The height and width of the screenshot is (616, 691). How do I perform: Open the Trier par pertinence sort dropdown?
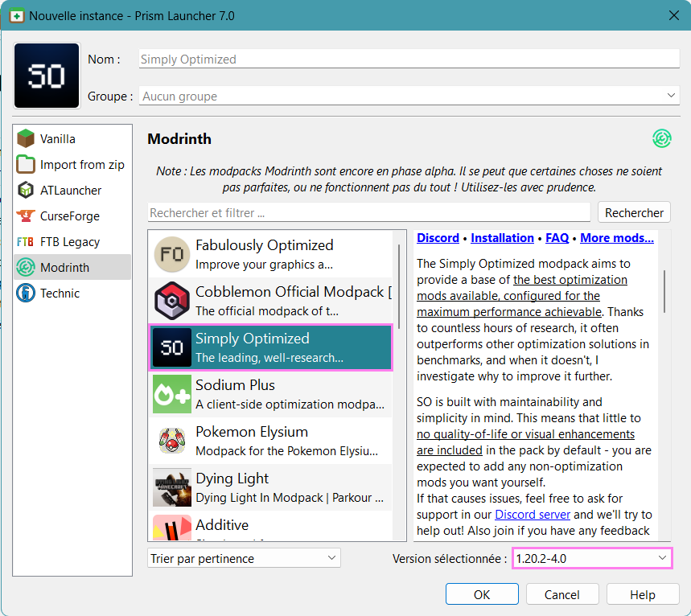click(244, 558)
